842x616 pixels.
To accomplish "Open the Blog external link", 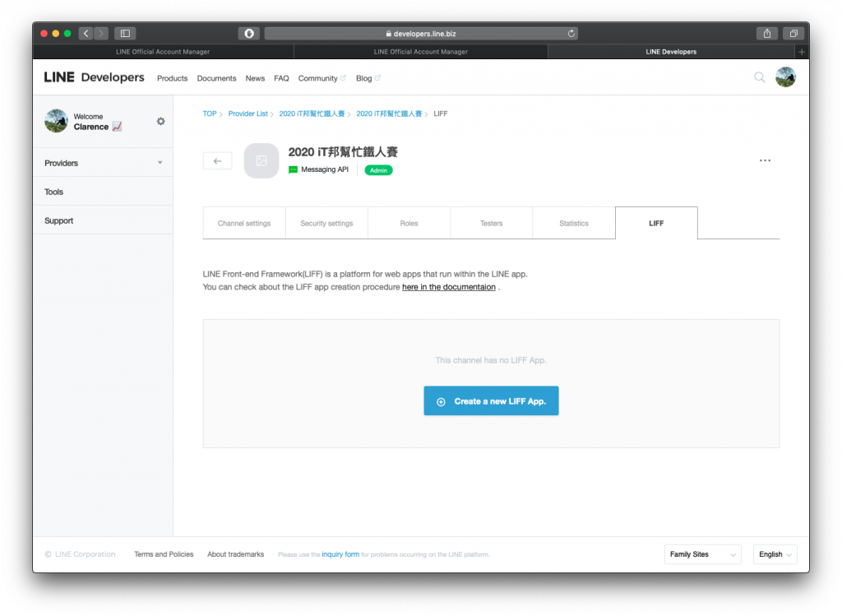I will pos(368,78).
